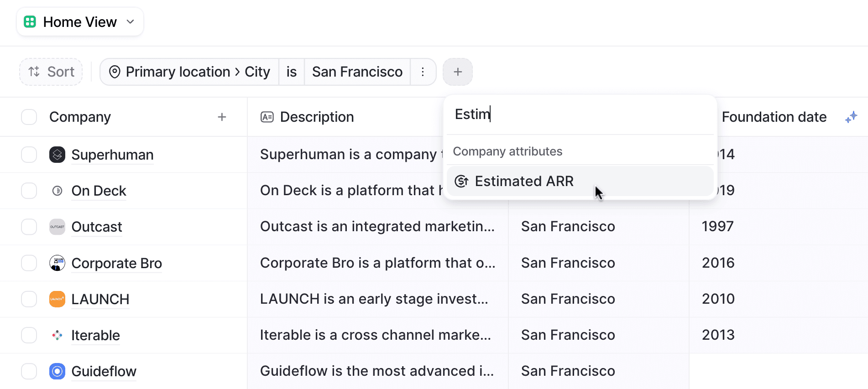This screenshot has width=868, height=389.
Task: Click the Iterable description cell
Action: pyautogui.click(x=378, y=335)
